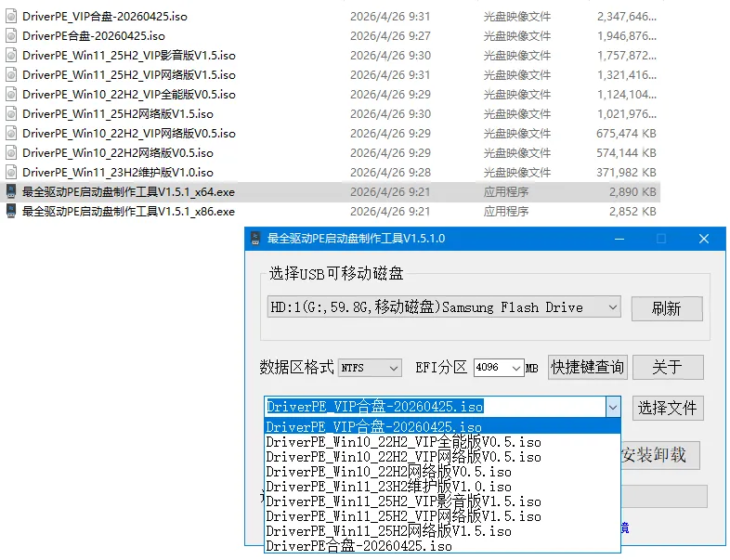Click the 安装卸载 button
The width and height of the screenshot is (730, 560).
tap(659, 455)
